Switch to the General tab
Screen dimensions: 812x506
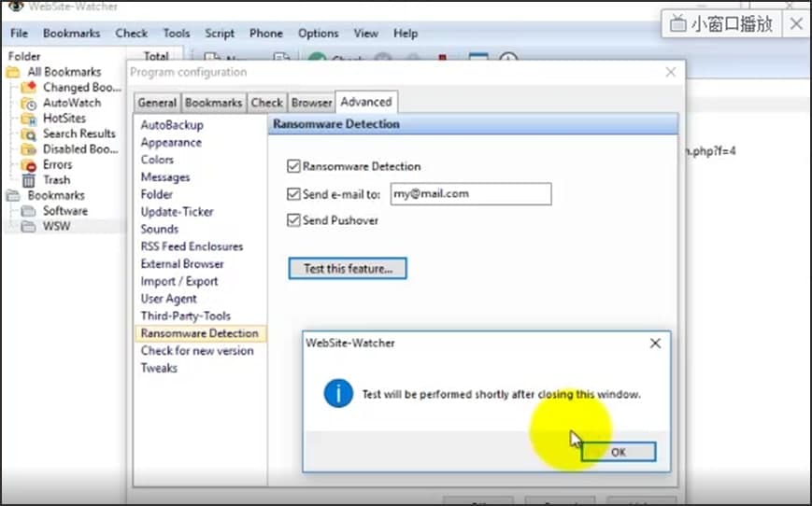pyautogui.click(x=157, y=103)
